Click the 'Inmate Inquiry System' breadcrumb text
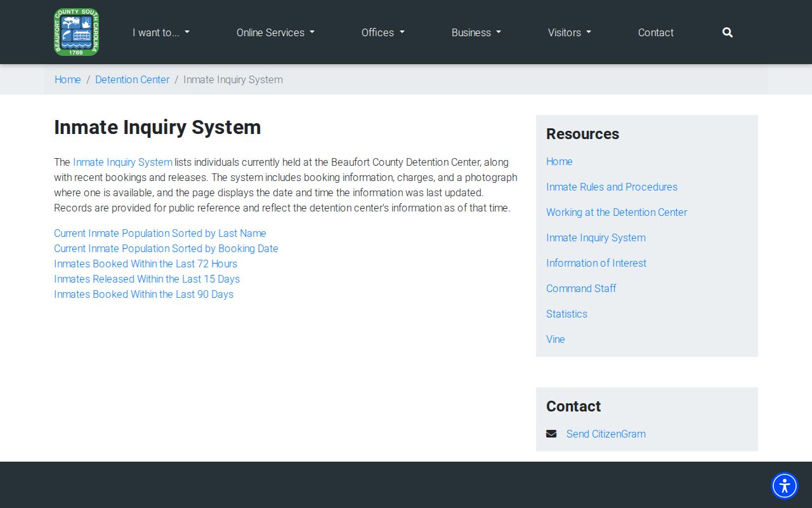This screenshot has width=812, height=508. 233,79
